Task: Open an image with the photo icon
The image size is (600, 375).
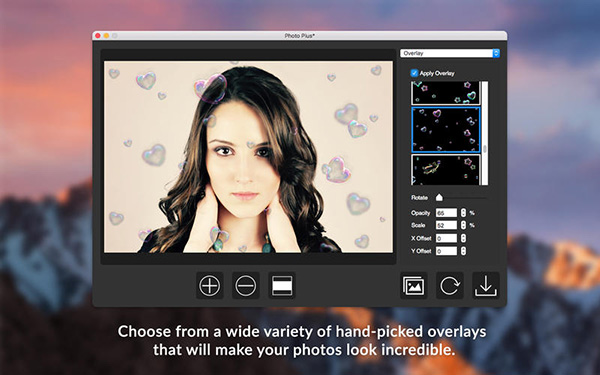Action: [x=414, y=285]
